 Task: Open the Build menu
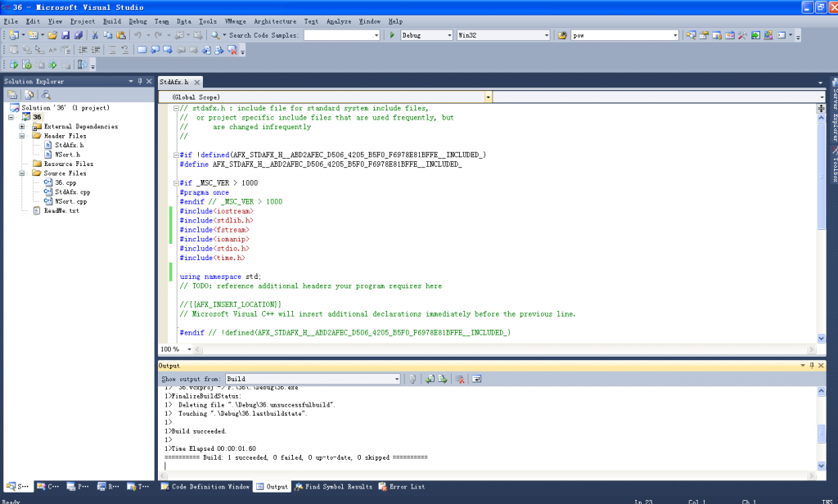tap(110, 21)
